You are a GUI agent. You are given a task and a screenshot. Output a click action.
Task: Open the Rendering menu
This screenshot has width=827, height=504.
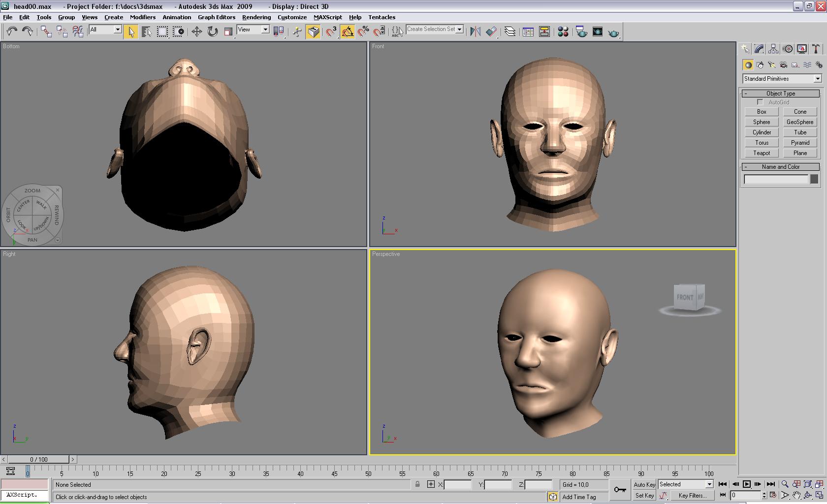coord(256,17)
